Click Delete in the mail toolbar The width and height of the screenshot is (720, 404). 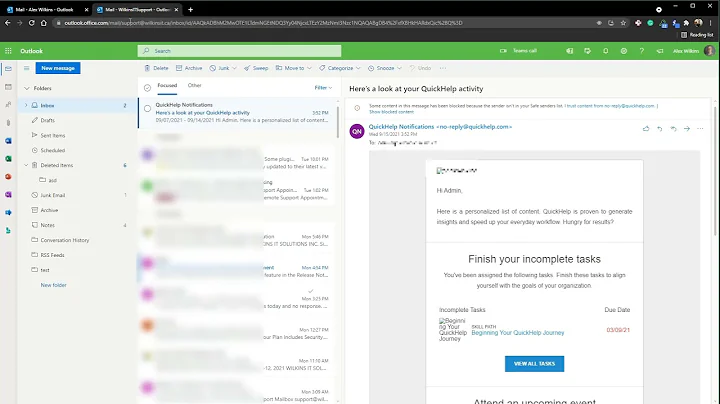156,68
